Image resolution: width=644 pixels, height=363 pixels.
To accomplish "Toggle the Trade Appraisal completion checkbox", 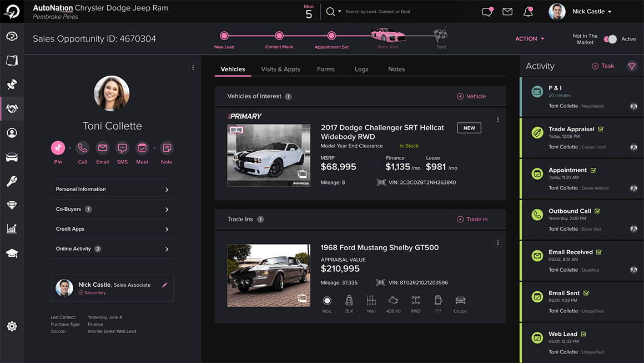I will pos(601,129).
